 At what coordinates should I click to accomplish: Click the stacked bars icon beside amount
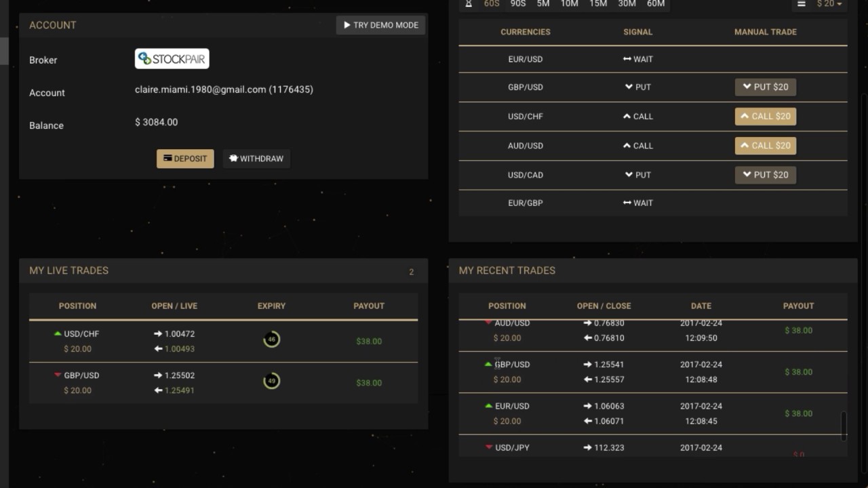(x=801, y=3)
